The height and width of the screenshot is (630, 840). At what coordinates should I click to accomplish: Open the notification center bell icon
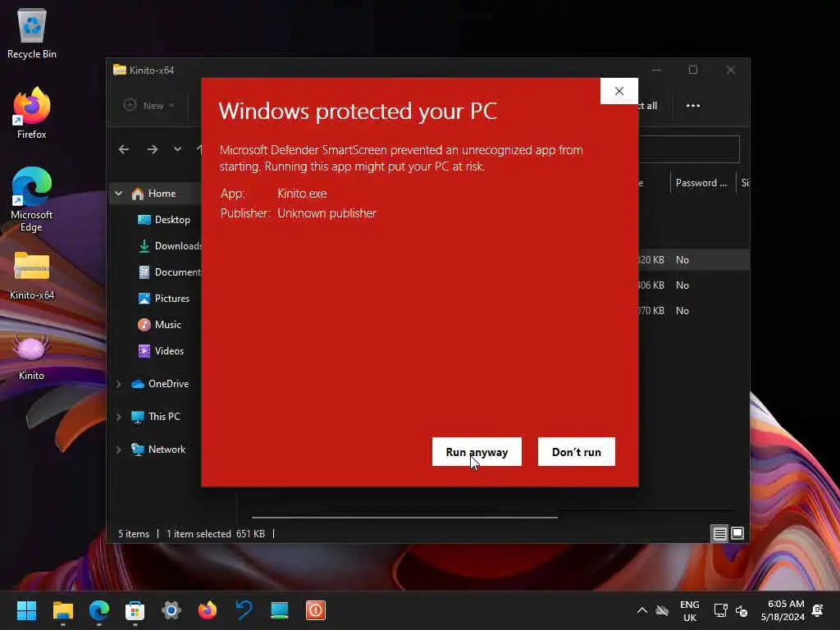[818, 610]
